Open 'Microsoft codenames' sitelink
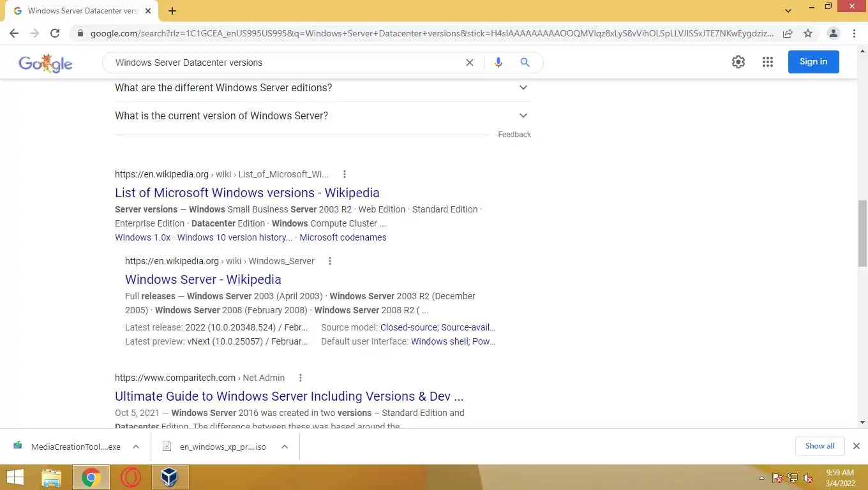The height and width of the screenshot is (490, 868). (343, 237)
